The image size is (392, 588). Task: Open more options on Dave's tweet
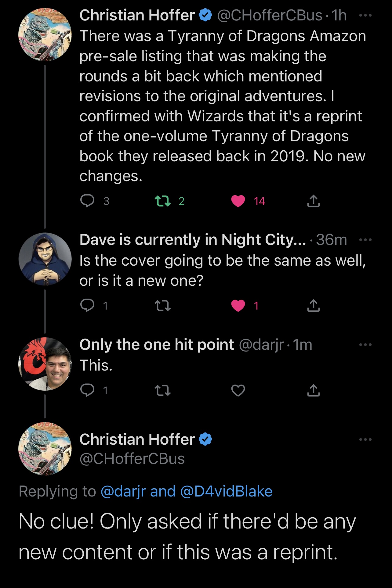click(x=365, y=240)
